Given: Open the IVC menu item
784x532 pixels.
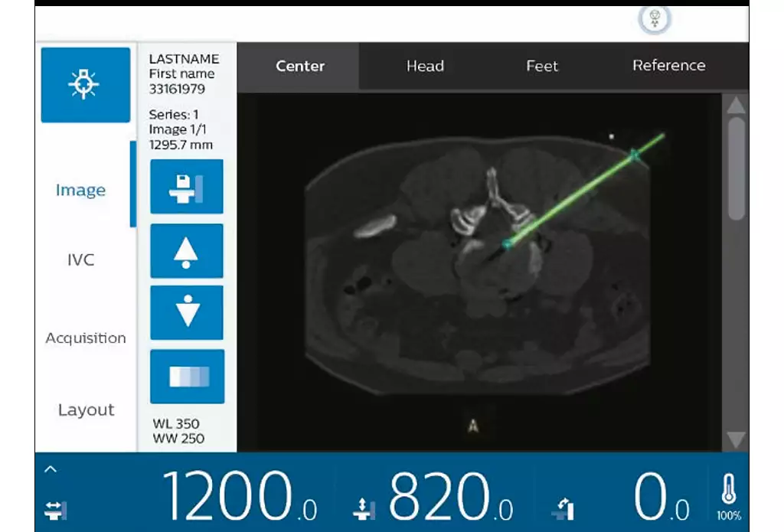Looking at the screenshot, I should tap(81, 260).
